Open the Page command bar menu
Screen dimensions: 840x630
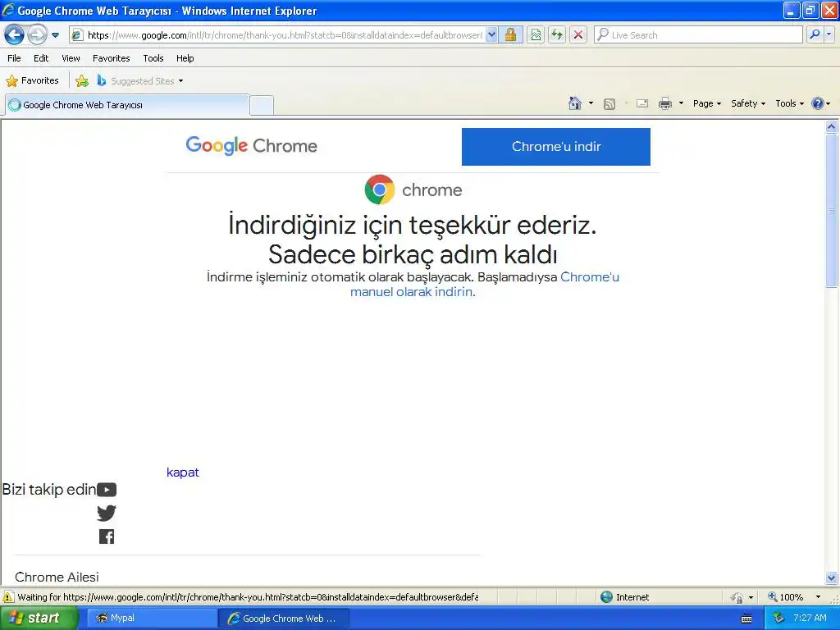[x=706, y=103]
